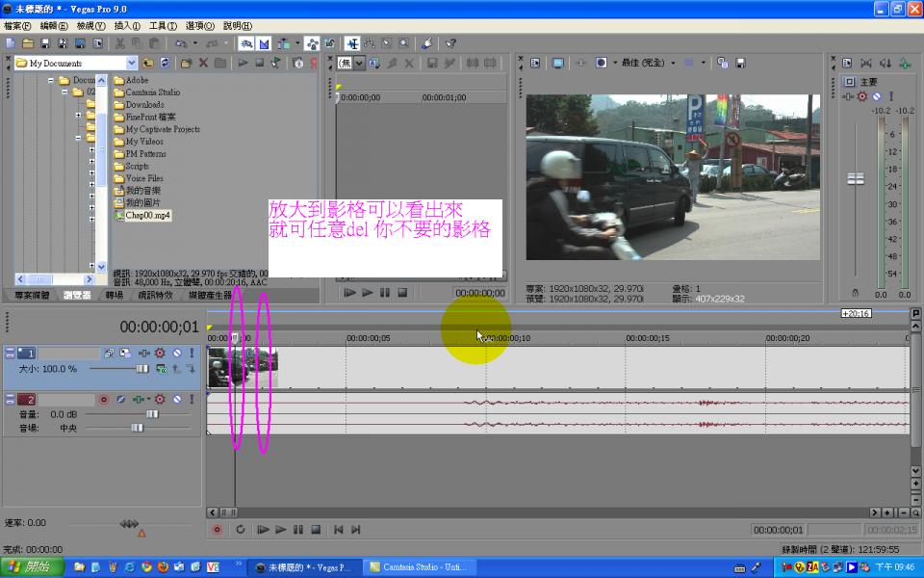
Task: Click the Cut icon in main toolbar
Action: [x=119, y=43]
